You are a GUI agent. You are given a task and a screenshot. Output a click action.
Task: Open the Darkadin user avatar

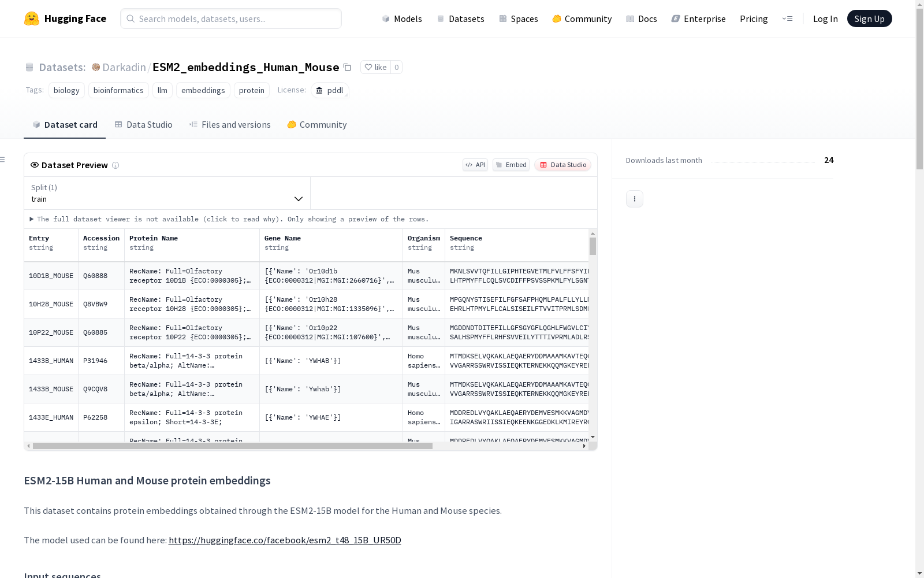[96, 67]
